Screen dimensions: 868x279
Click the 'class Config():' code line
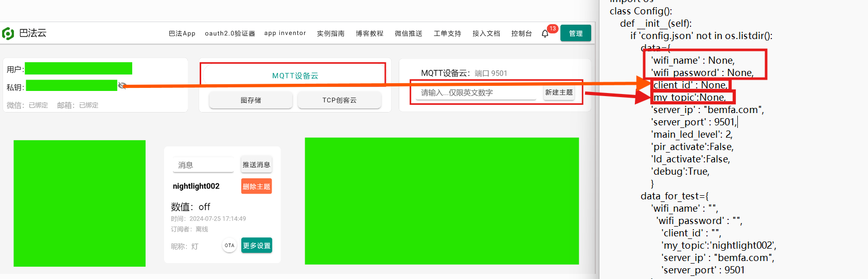pos(641,11)
